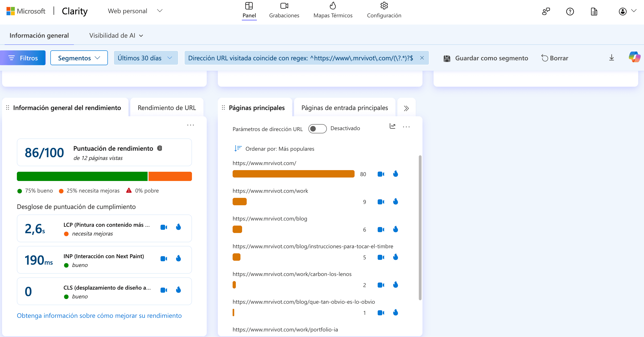Open the Segmentos dropdown
The image size is (644, 337).
[79, 58]
